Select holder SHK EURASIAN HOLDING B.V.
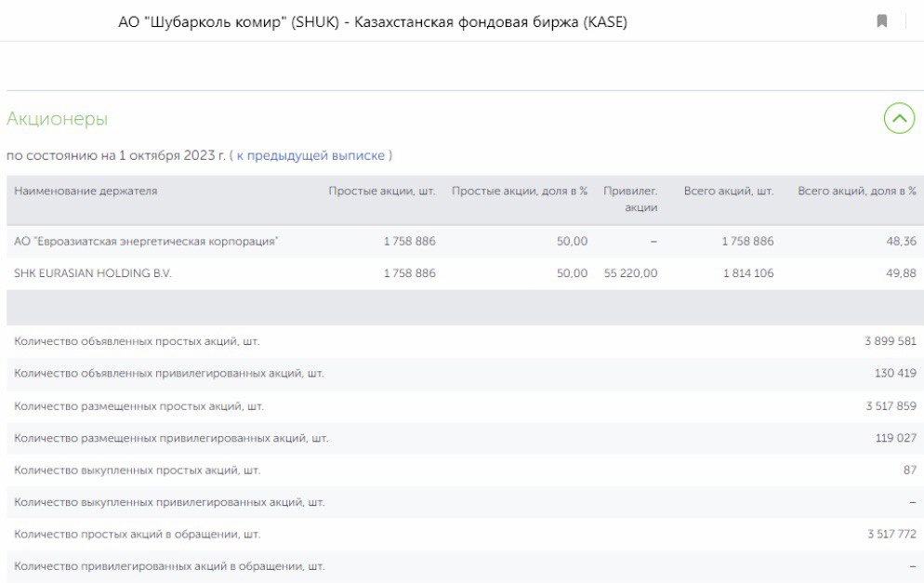 tap(93, 273)
